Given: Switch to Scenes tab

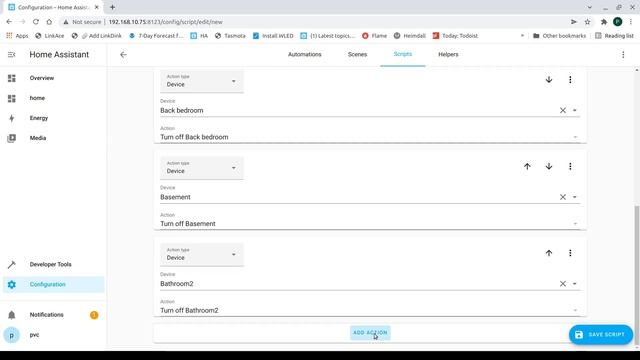Looking at the screenshot, I should click(357, 54).
